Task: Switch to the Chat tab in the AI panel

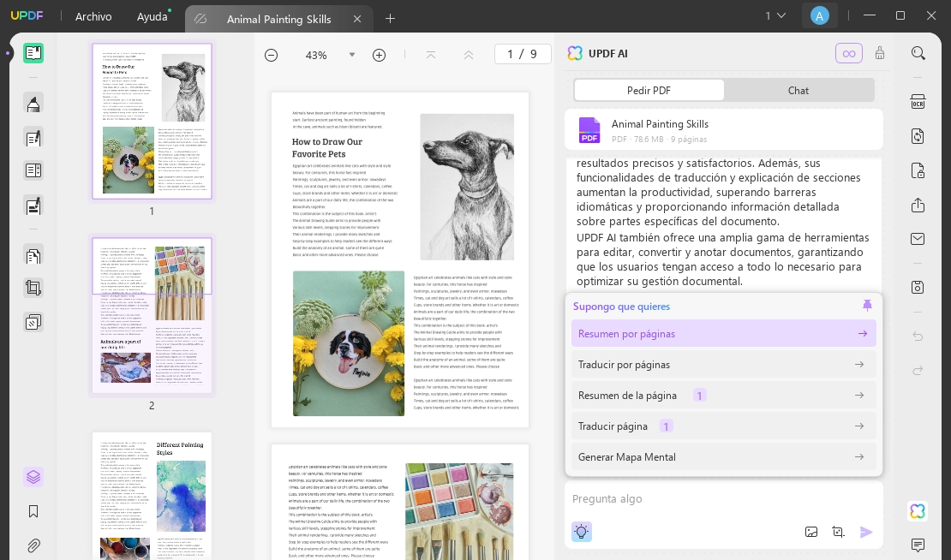Action: pos(798,90)
